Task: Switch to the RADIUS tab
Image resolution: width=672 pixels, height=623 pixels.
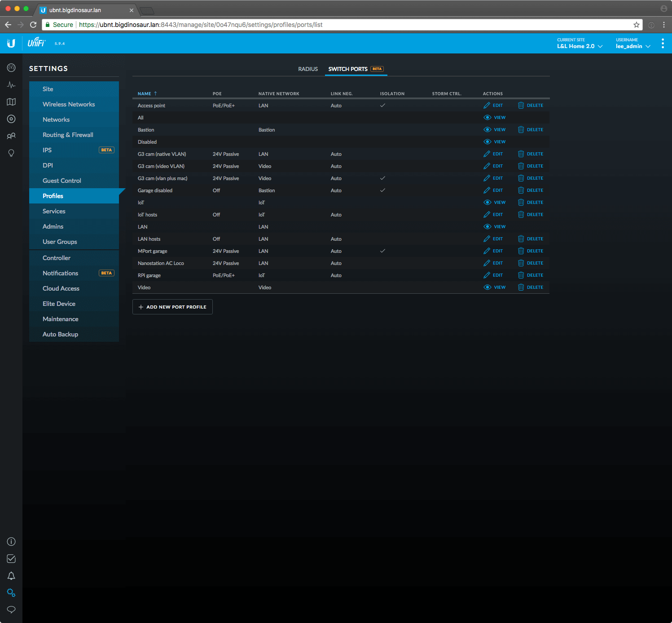Action: coord(307,69)
